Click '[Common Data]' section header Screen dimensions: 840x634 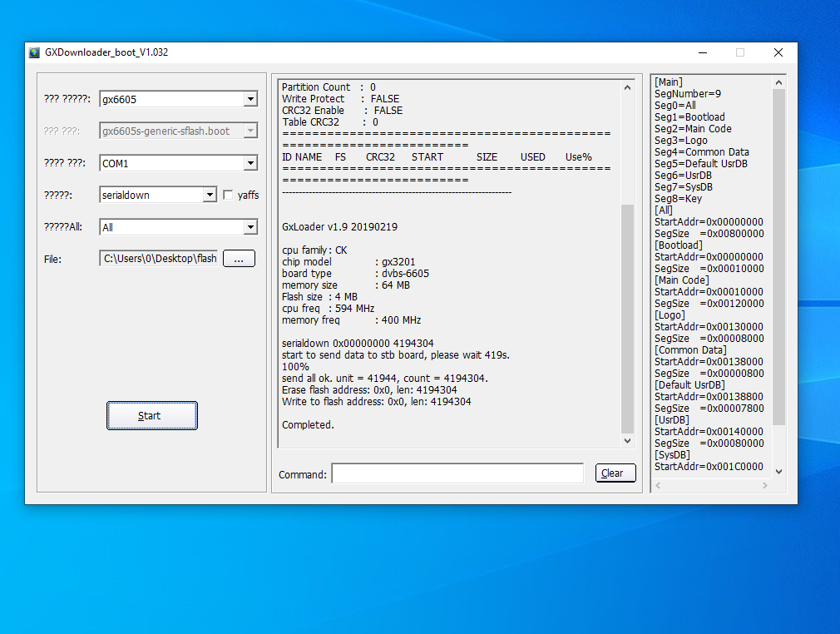click(690, 350)
